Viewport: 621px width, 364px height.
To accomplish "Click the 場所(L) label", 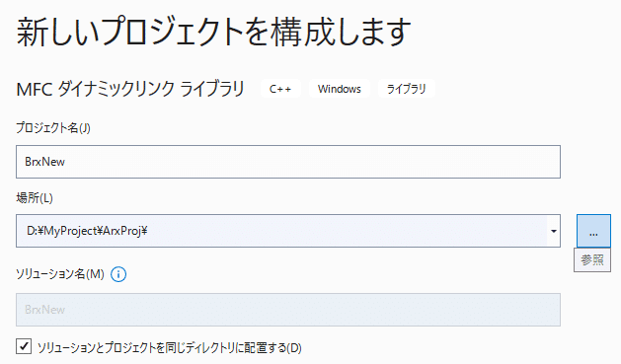I will click(35, 198).
